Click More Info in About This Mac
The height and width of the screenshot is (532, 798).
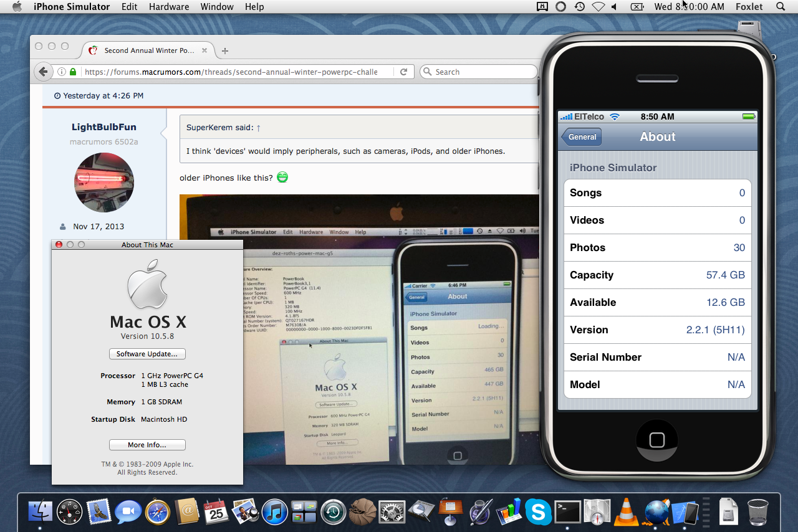tap(147, 445)
